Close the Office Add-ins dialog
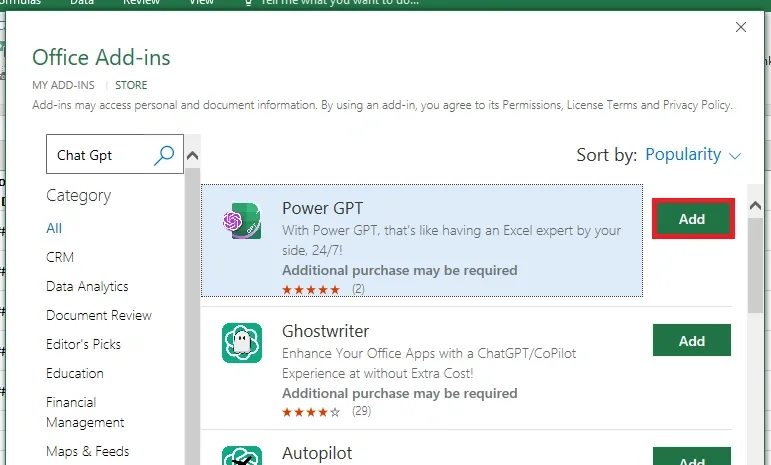 [x=741, y=27]
